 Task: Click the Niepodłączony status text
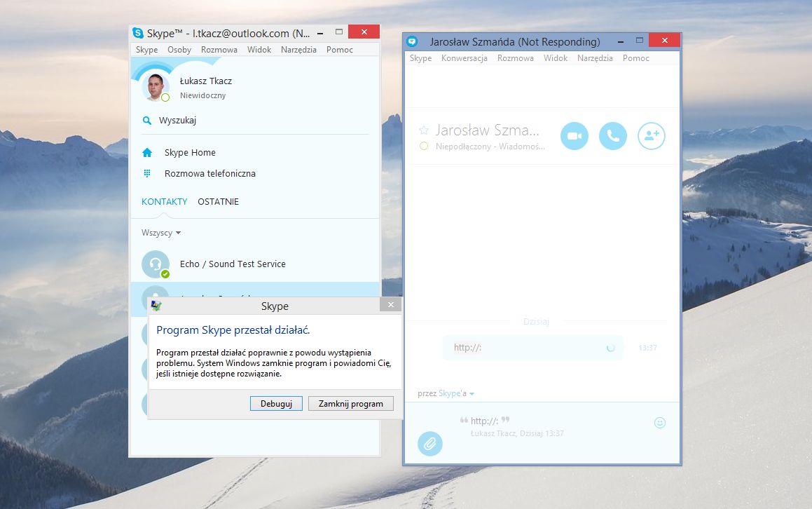pyautogui.click(x=490, y=147)
